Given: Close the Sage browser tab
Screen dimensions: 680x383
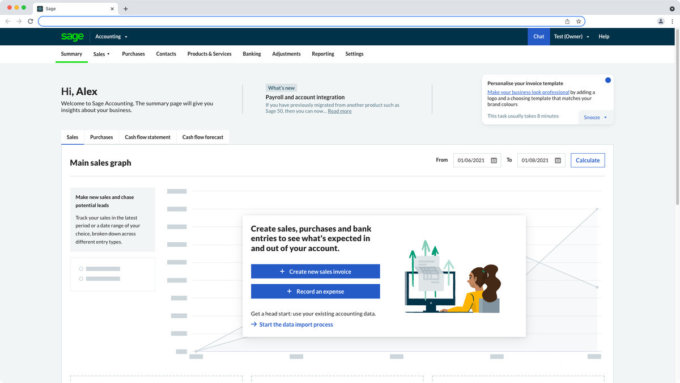Looking at the screenshot, I should (112, 9).
